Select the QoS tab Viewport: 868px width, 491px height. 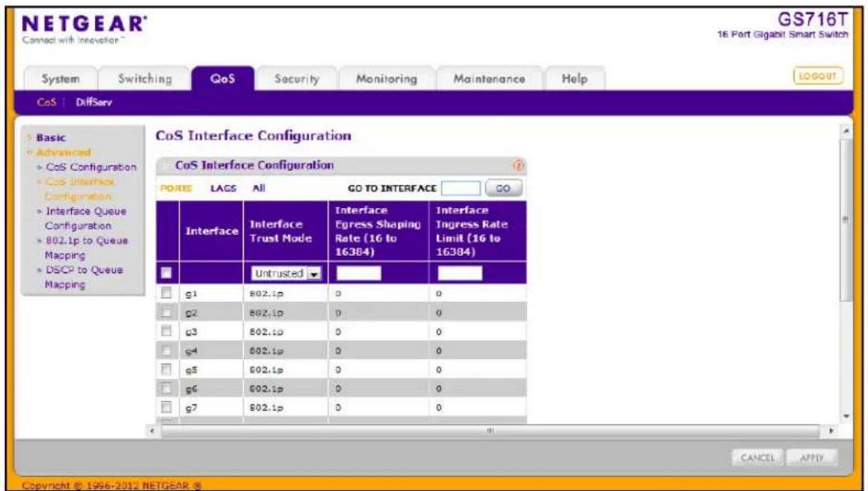(222, 78)
